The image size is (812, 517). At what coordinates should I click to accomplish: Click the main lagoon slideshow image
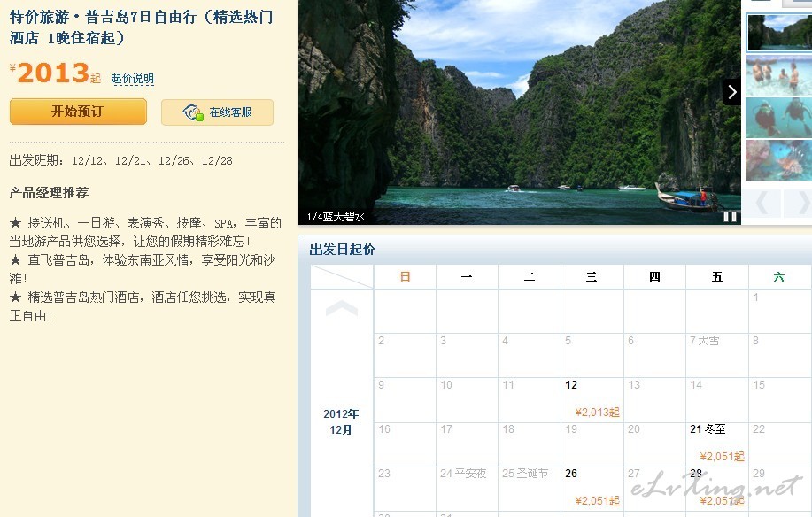[520, 112]
